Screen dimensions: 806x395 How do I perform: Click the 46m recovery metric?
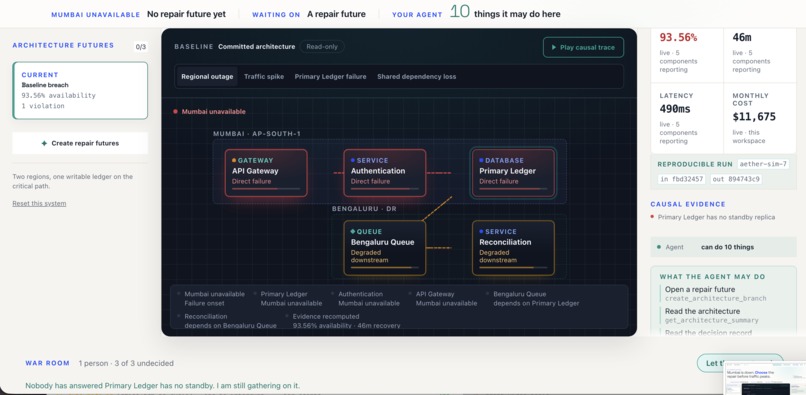742,38
